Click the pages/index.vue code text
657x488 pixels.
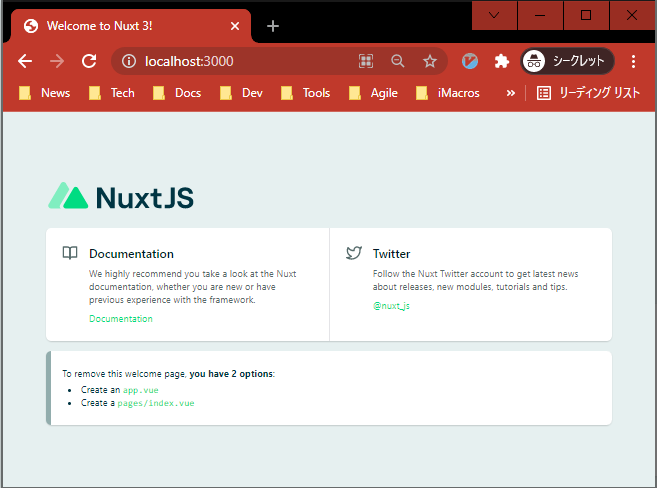156,403
